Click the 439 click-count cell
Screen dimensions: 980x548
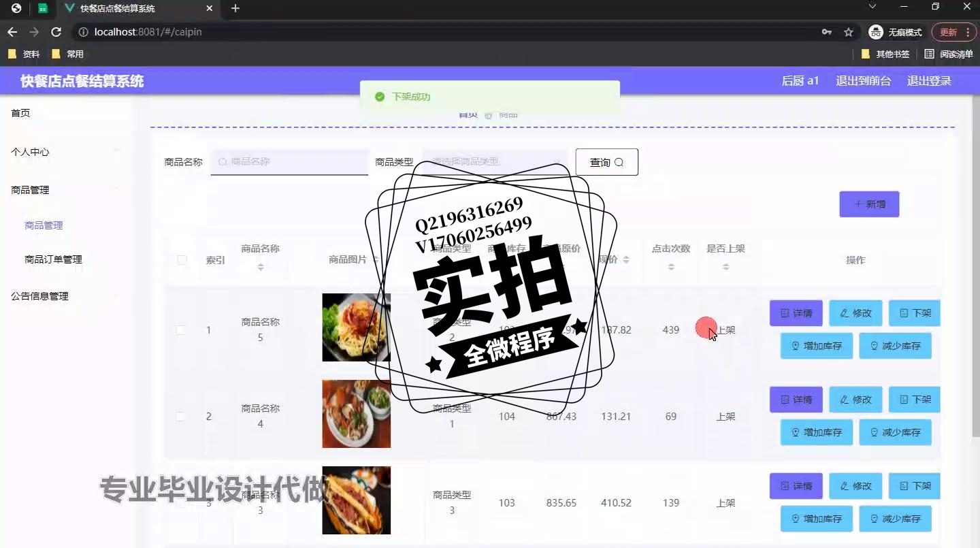[x=671, y=330]
